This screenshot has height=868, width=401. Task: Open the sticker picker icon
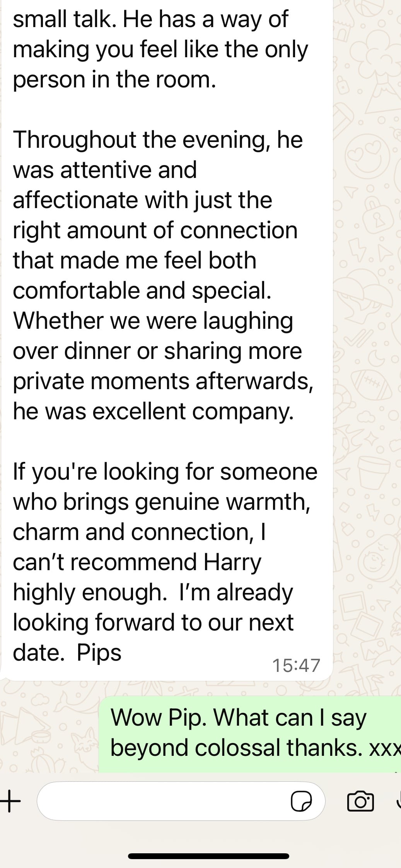click(302, 801)
